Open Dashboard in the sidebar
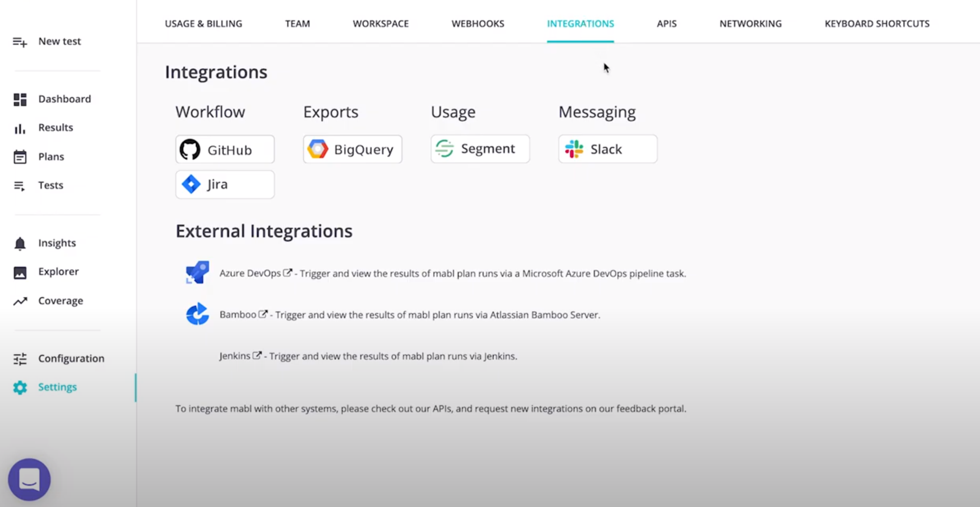Image resolution: width=980 pixels, height=507 pixels. (65, 99)
